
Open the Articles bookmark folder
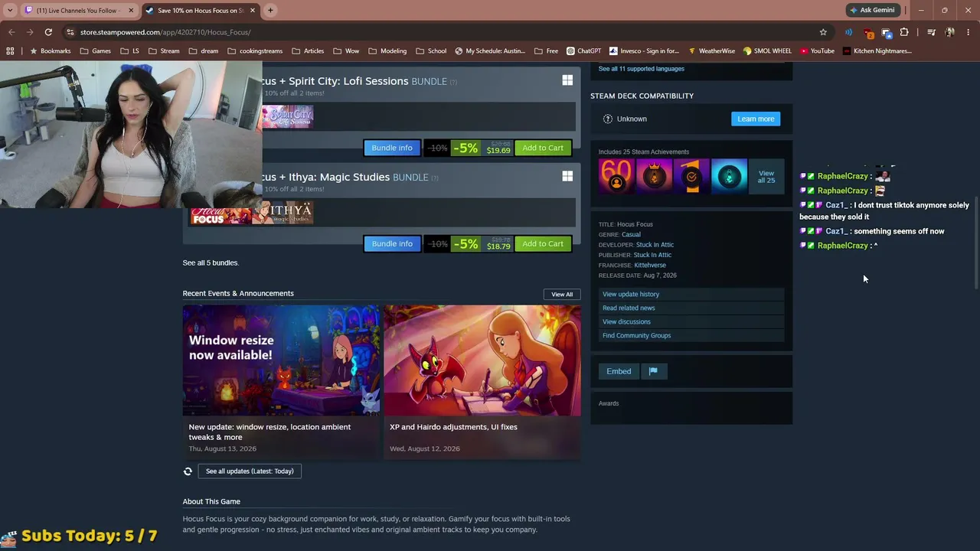pos(308,51)
